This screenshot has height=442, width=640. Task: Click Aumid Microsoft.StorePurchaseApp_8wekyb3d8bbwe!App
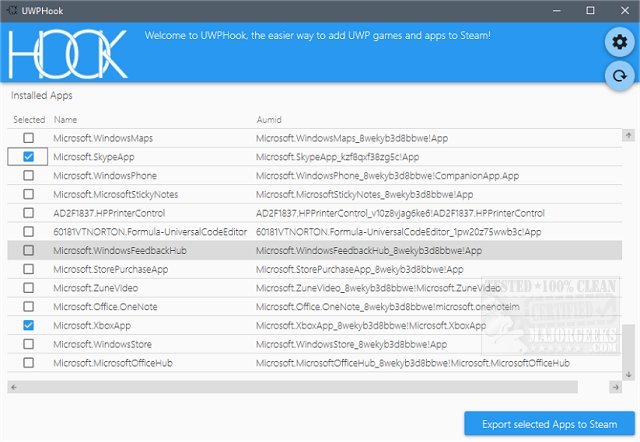[x=360, y=269]
